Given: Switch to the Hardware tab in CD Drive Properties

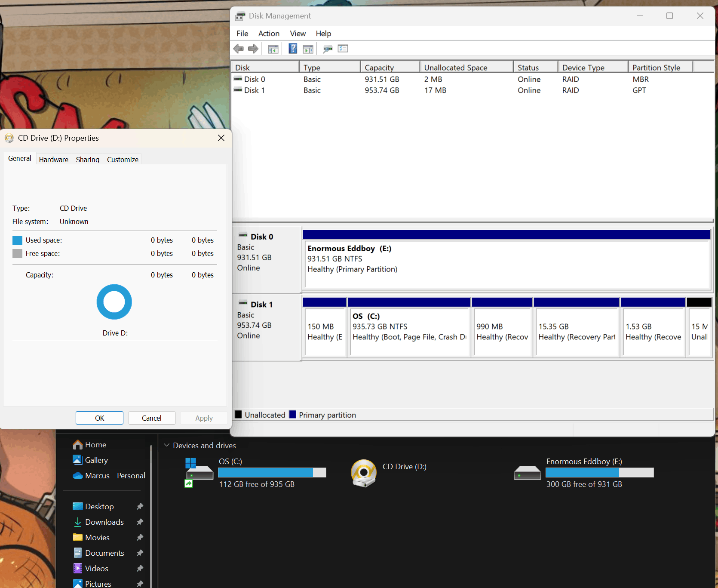Looking at the screenshot, I should click(53, 159).
